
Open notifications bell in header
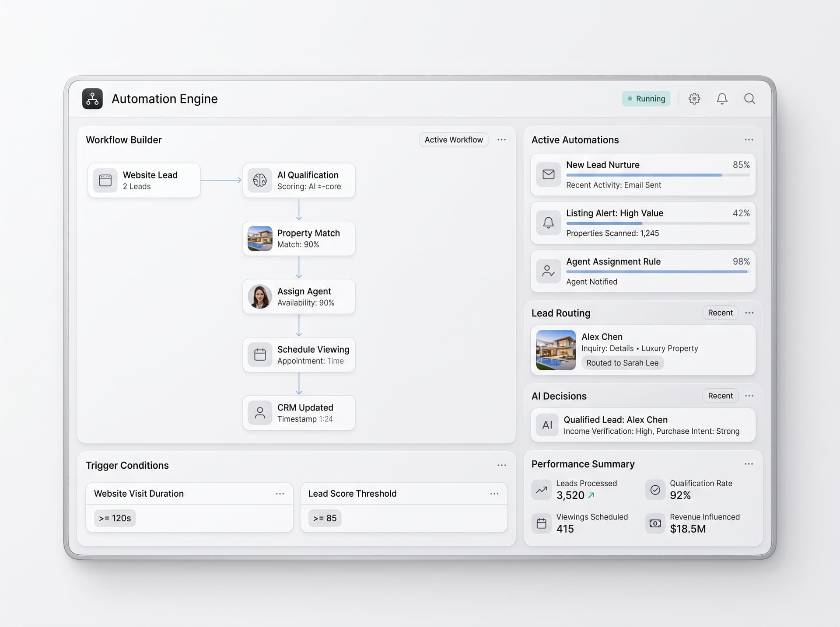click(722, 99)
